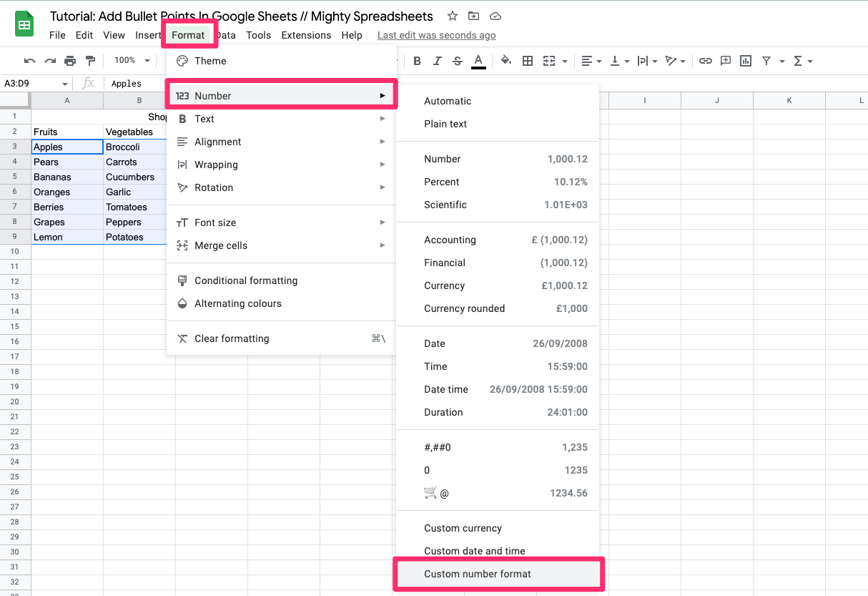The width and height of the screenshot is (868, 596).
Task: Select the Currency rounded £1,000 format
Action: (x=498, y=308)
